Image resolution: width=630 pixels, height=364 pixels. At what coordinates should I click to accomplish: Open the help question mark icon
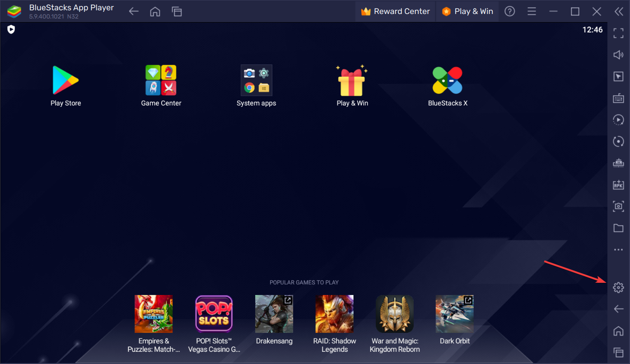tap(510, 11)
